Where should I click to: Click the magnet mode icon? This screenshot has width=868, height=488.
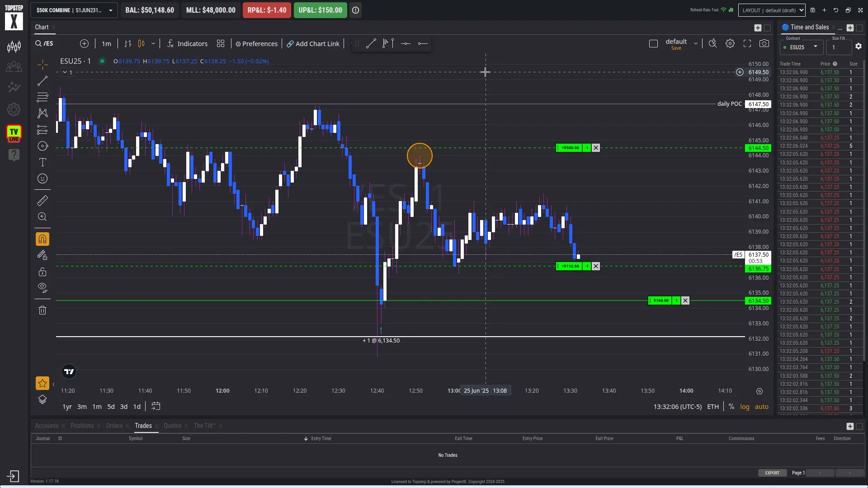[x=42, y=239]
